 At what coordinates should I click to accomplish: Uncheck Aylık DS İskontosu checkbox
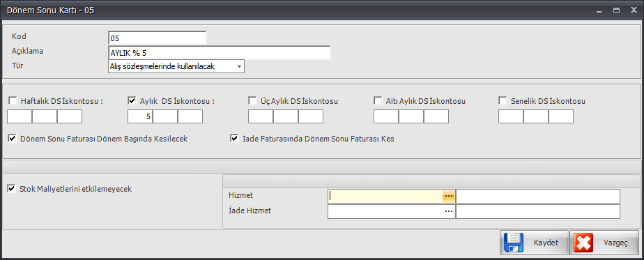[132, 100]
